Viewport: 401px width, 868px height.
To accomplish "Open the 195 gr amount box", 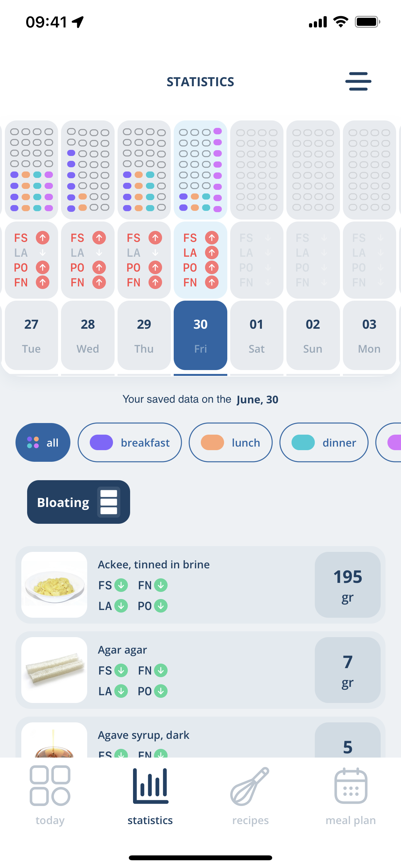I will 347,584.
